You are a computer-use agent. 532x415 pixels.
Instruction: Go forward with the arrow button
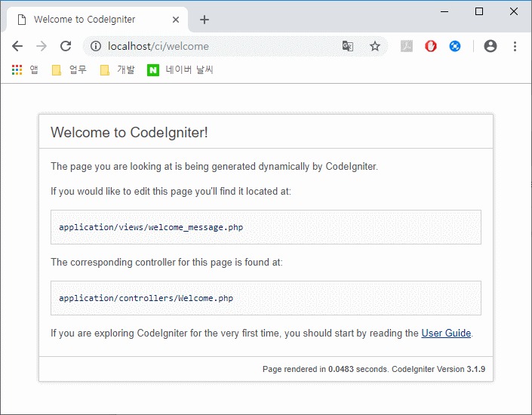coord(42,46)
